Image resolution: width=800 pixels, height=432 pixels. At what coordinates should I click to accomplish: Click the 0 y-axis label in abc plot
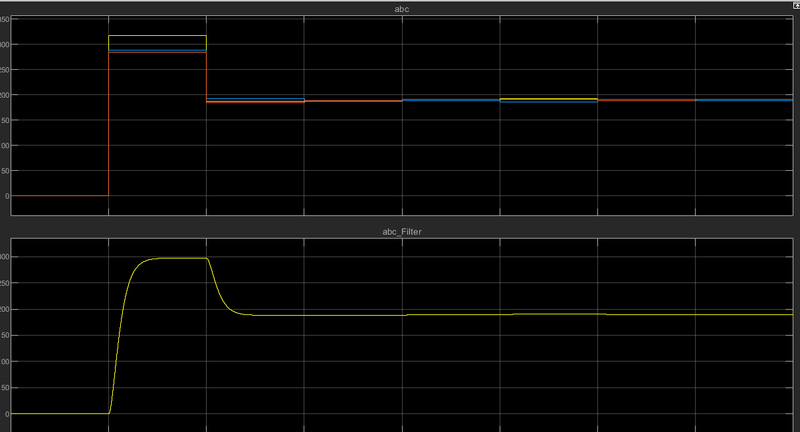click(x=7, y=196)
